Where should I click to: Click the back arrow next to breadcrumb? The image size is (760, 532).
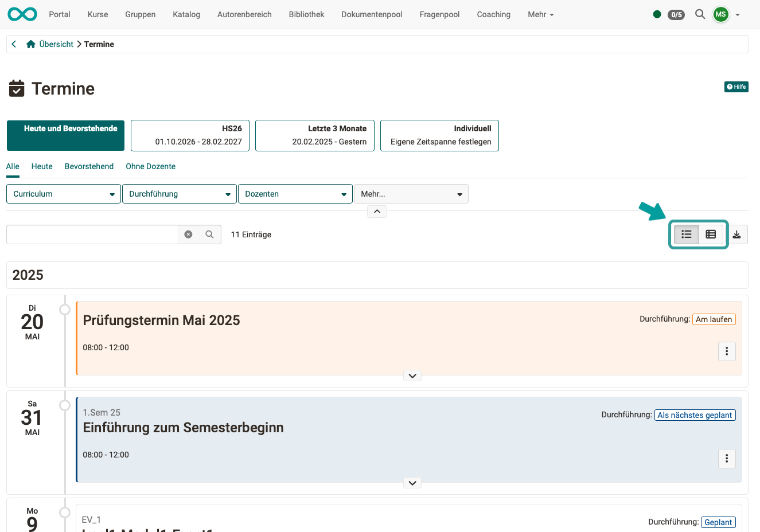click(x=13, y=44)
